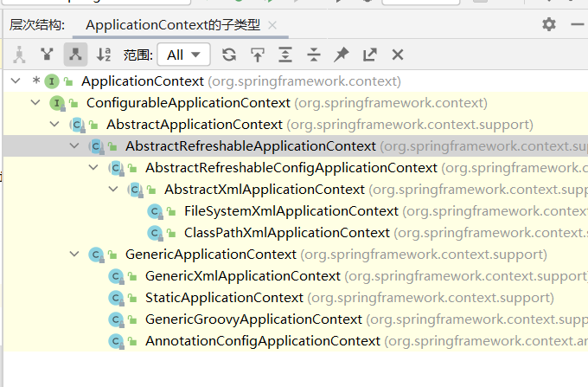Show class hierarchy view icon

19,55
